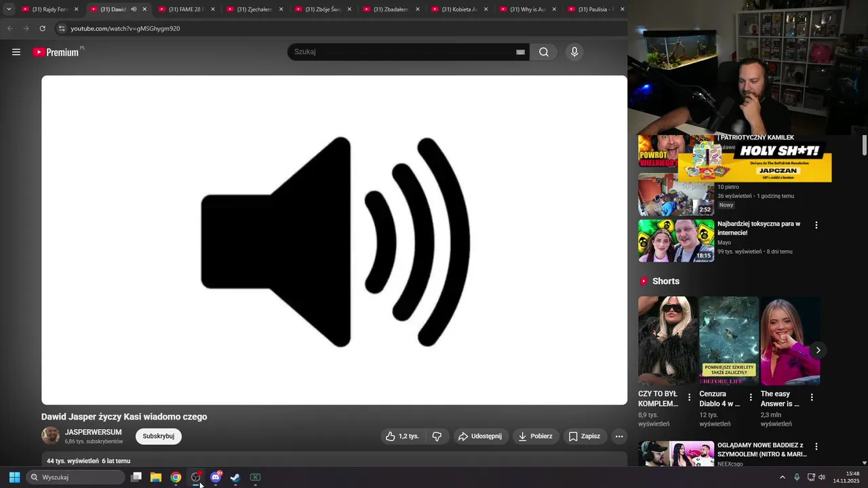868x488 pixels.
Task: Open File Explorer from taskbar
Action: pyautogui.click(x=156, y=477)
